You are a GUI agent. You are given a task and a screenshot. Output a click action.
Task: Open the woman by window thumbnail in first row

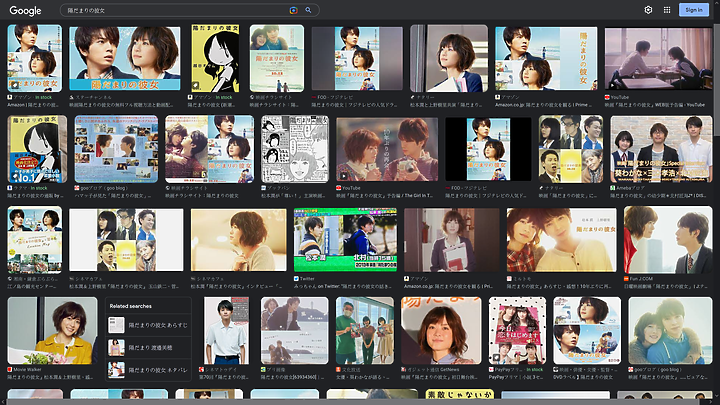(x=449, y=58)
